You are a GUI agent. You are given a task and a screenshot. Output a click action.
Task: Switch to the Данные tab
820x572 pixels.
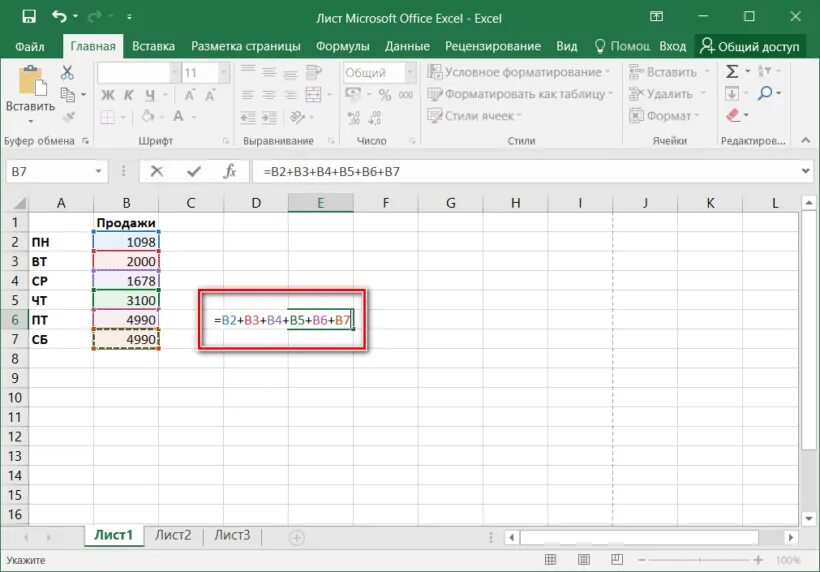pyautogui.click(x=407, y=47)
